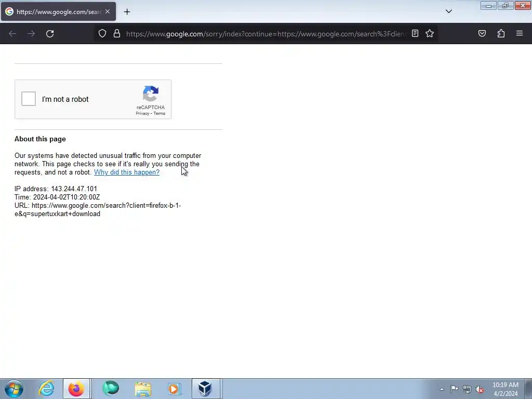
Task: Go back to the previous page
Action: (12, 34)
